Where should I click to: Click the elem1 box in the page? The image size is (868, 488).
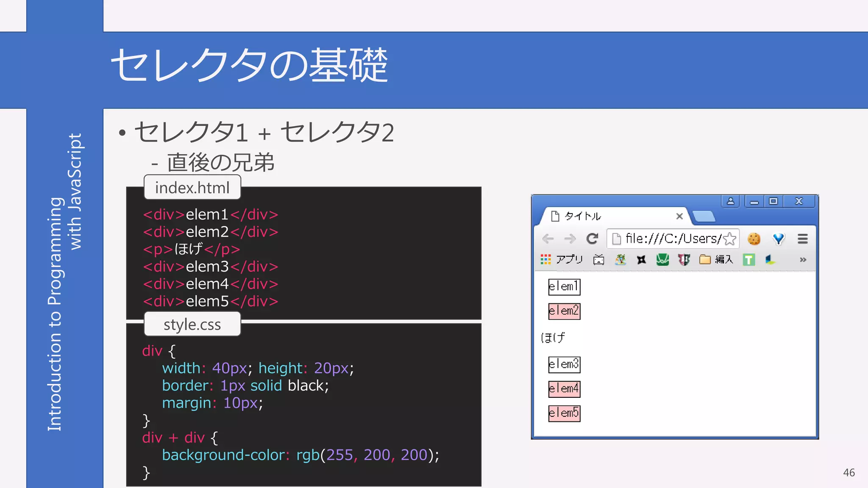tap(564, 287)
